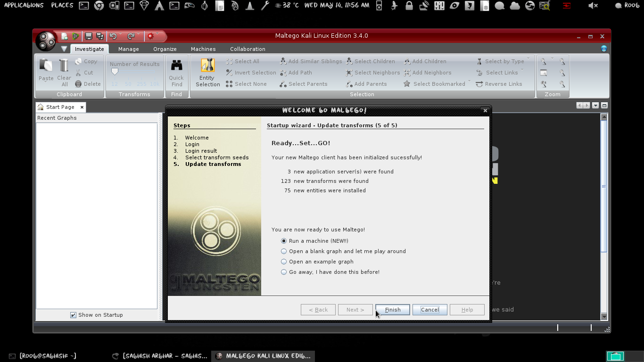The width and height of the screenshot is (644, 362).
Task: Click the muted volume icon in top panel
Action: 594,6
